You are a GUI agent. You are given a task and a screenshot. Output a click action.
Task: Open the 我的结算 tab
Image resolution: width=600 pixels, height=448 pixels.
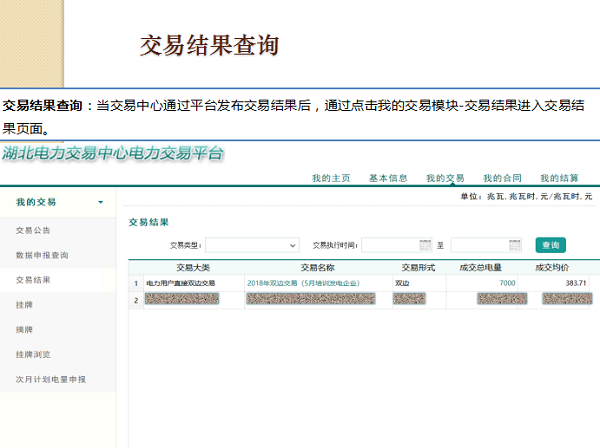click(x=560, y=178)
